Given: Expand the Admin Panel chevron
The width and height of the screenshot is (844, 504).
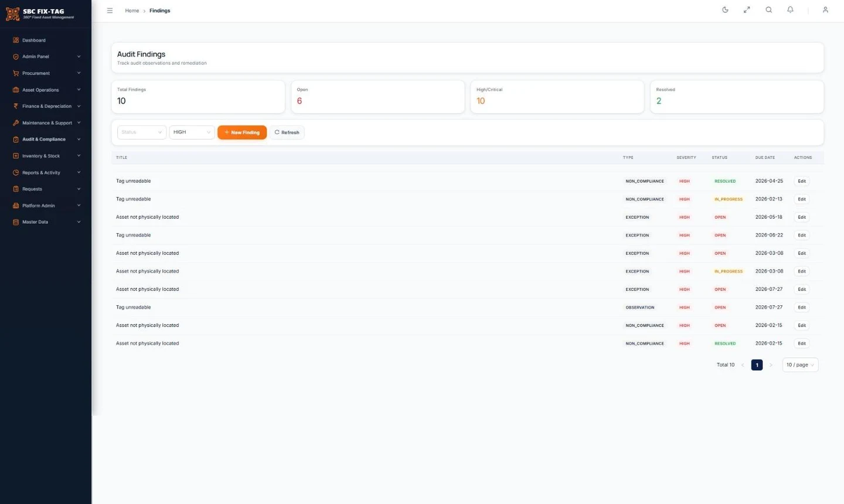Looking at the screenshot, I should [x=79, y=57].
